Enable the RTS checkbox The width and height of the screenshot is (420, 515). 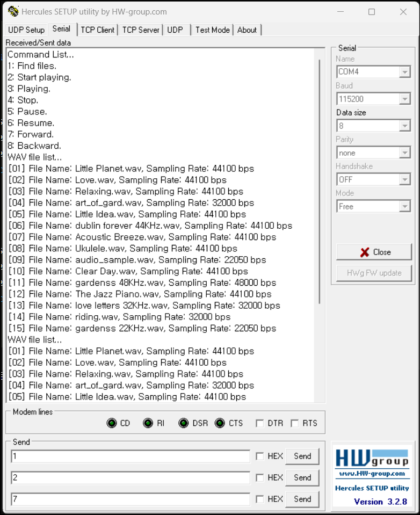point(294,423)
